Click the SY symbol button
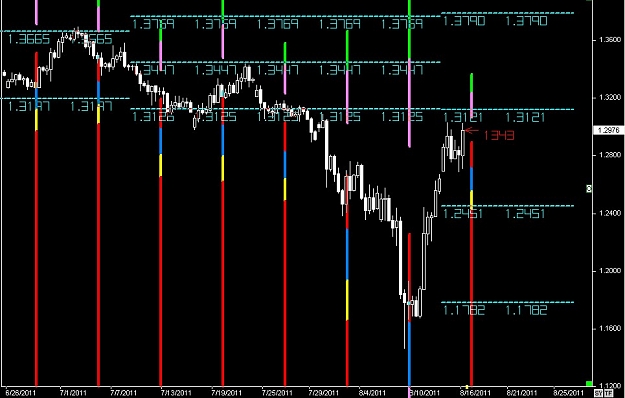This screenshot has width=625, height=398. [598, 393]
